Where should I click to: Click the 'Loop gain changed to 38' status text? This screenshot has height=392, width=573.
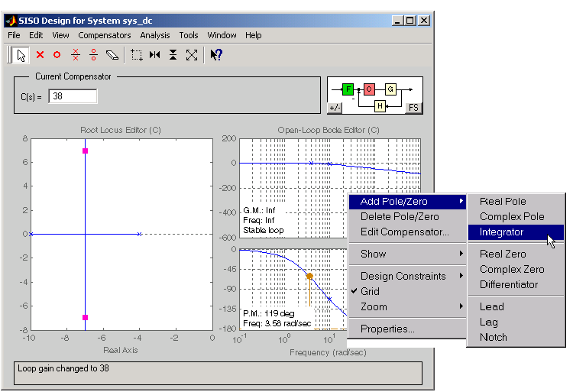pos(63,368)
